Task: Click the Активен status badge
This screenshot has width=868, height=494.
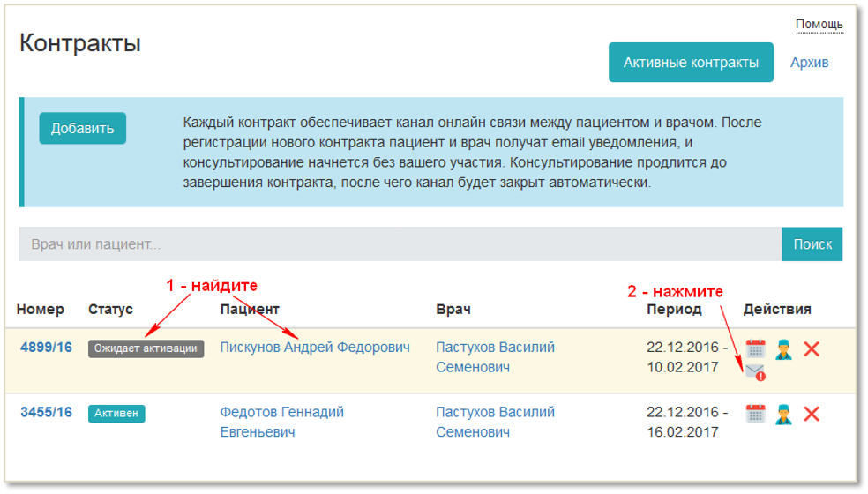Action: (116, 413)
